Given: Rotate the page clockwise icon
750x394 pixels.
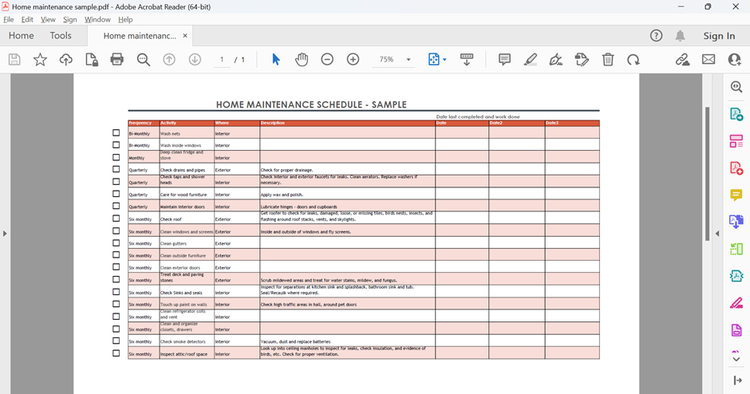Looking at the screenshot, I should click(633, 59).
